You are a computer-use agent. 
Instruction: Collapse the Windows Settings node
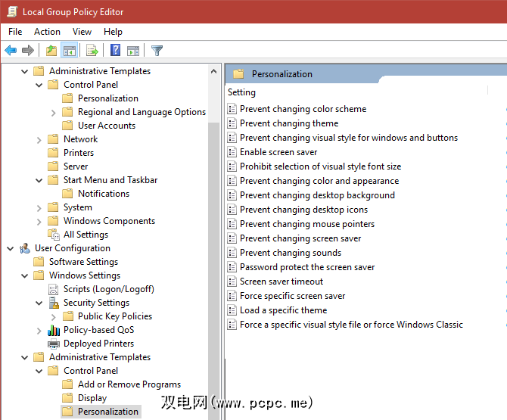(24, 275)
